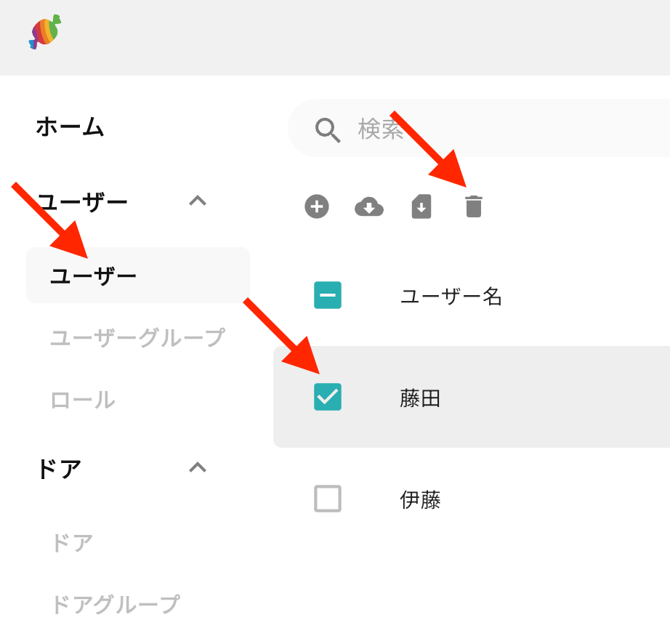Click the rainbow candy logo
This screenshot has width=670, height=644.
click(x=45, y=32)
